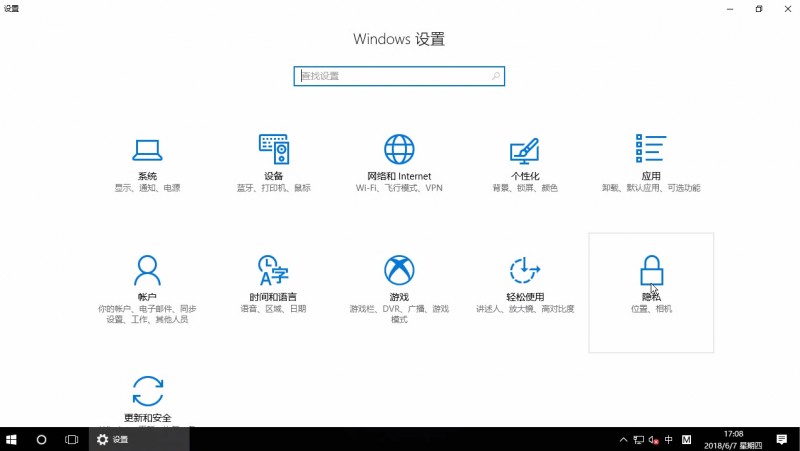Click the 蓝牙、打印机、鼠标 description

coord(273,188)
